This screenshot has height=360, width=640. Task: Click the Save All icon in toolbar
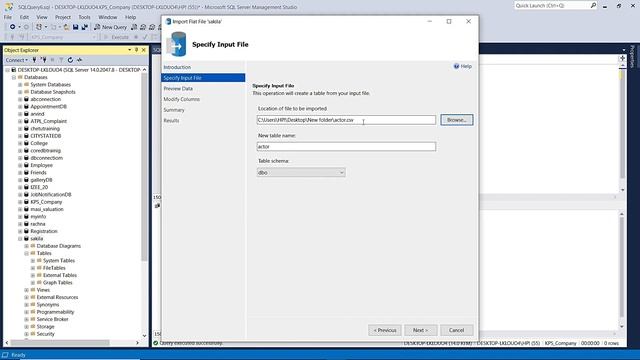coord(84,27)
